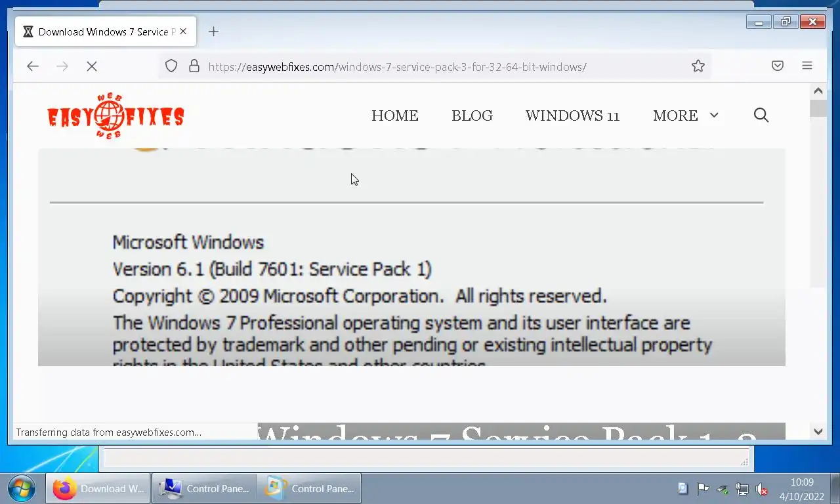Click the Easy Web Fixes logo
Screen dimensions: 840x504
115,116
